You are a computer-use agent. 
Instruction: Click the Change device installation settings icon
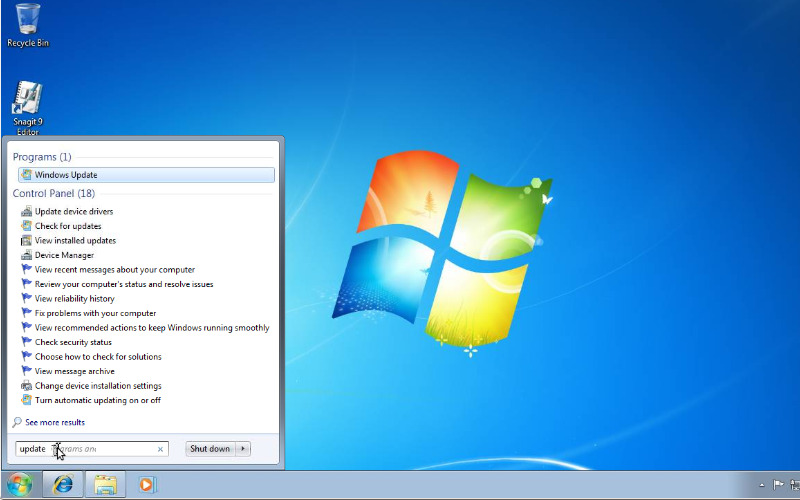point(26,386)
